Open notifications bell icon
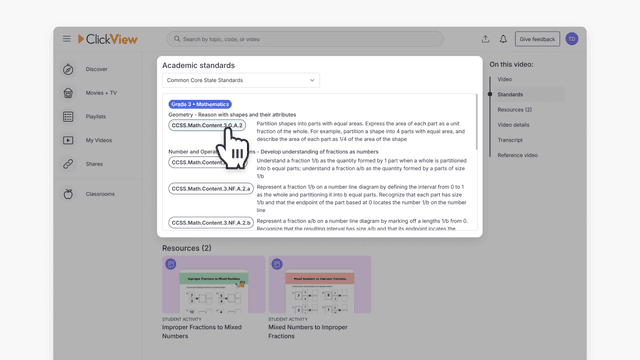The height and width of the screenshot is (360, 640). pos(503,39)
